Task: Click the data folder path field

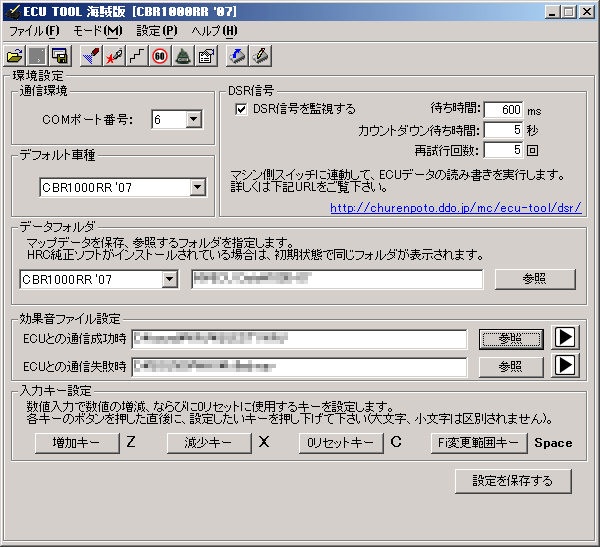Action: click(337, 279)
